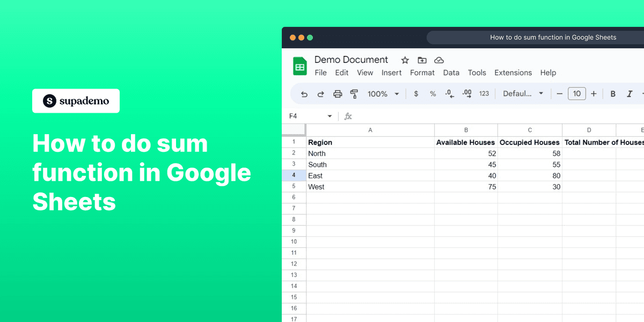Open the Print icon

click(338, 94)
